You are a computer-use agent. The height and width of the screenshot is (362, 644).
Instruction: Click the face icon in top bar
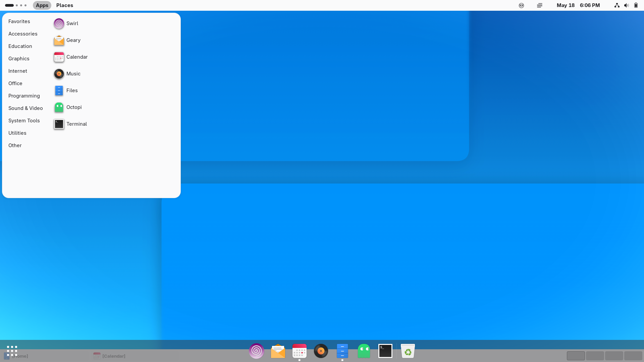click(521, 5)
